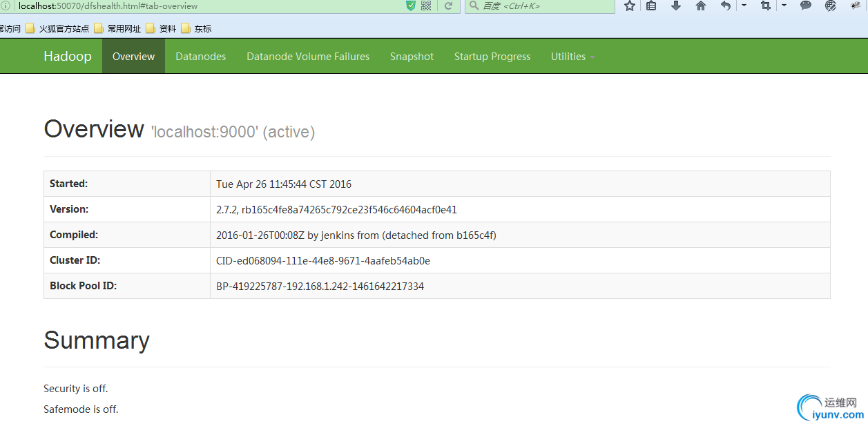Click the globe with pencil icon

tap(831, 6)
